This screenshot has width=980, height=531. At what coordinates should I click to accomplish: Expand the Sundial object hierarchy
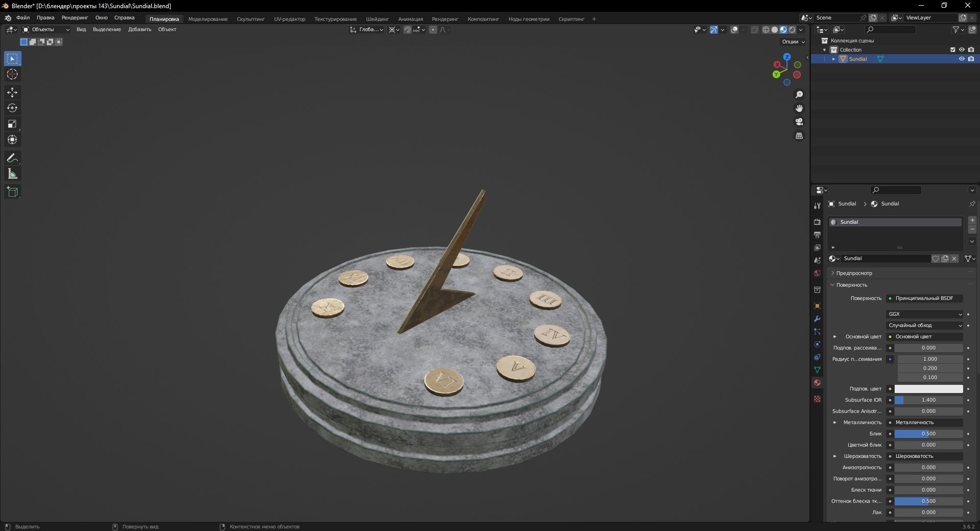tap(834, 59)
